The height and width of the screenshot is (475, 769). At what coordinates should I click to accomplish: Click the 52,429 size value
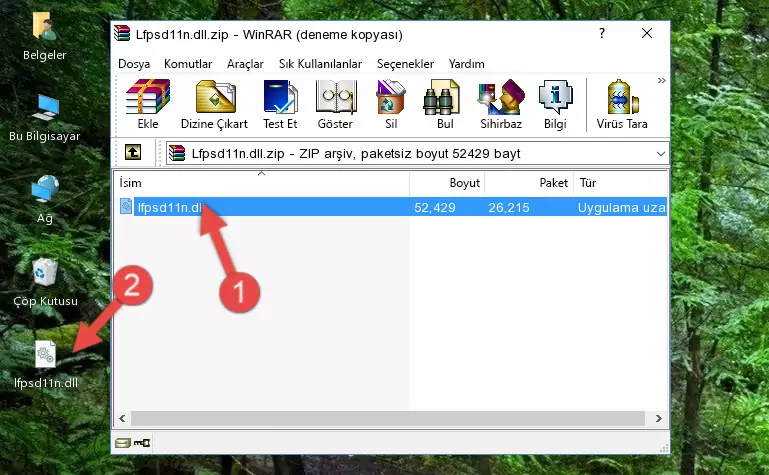[x=435, y=207]
